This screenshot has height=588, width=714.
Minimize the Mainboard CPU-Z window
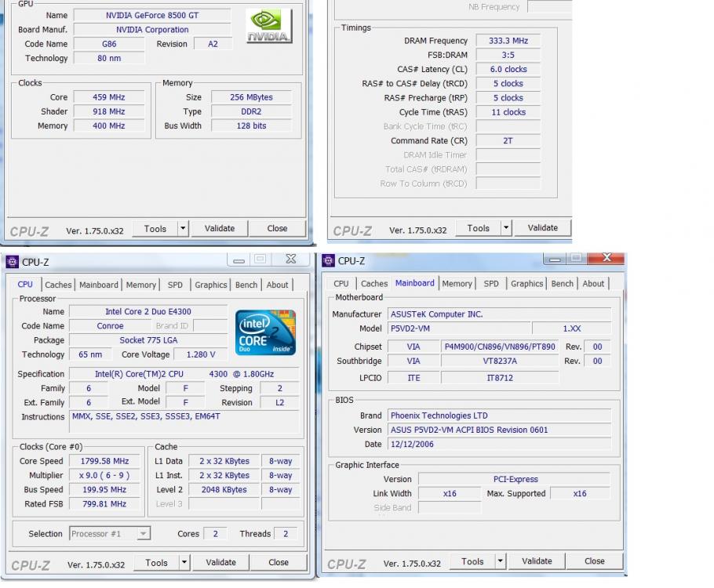[555, 259]
